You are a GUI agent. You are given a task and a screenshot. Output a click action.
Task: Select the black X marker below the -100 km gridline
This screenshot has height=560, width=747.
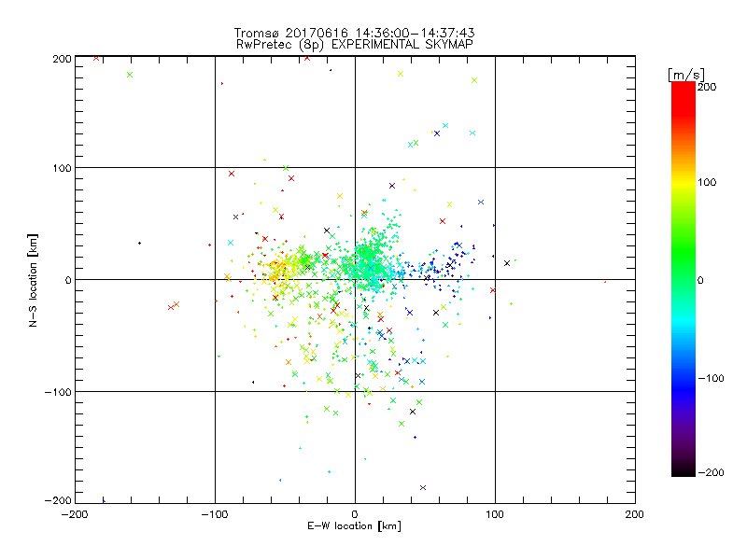(413, 412)
